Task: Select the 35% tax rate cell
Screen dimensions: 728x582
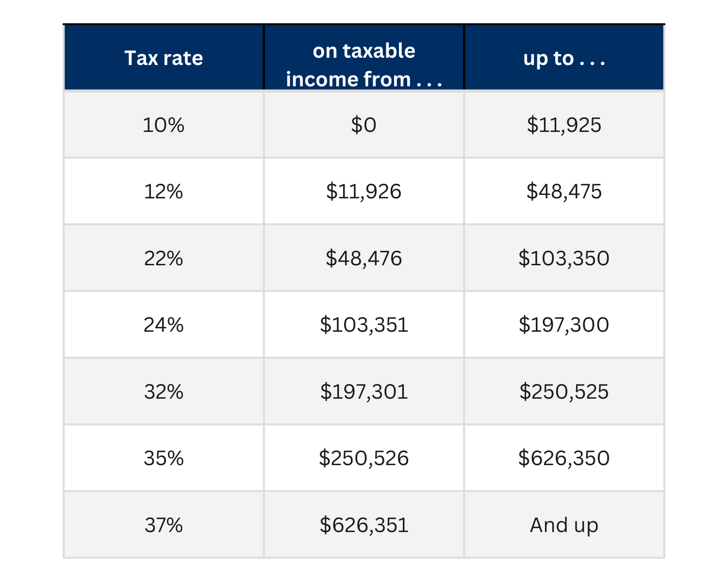Action: [164, 458]
